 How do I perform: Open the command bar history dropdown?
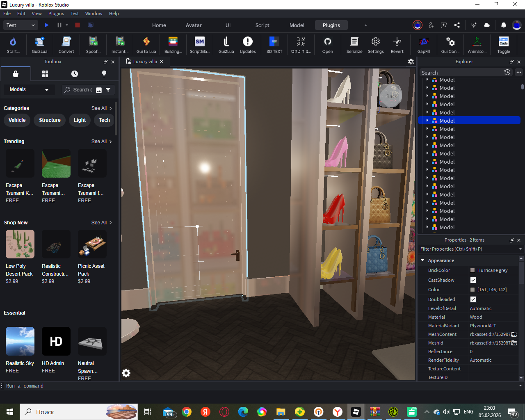tap(520, 386)
